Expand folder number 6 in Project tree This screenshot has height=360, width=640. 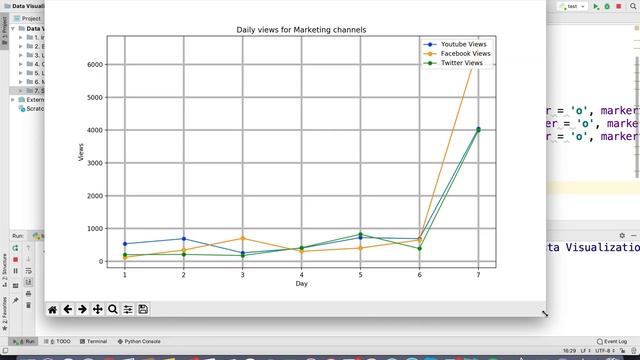click(21, 82)
